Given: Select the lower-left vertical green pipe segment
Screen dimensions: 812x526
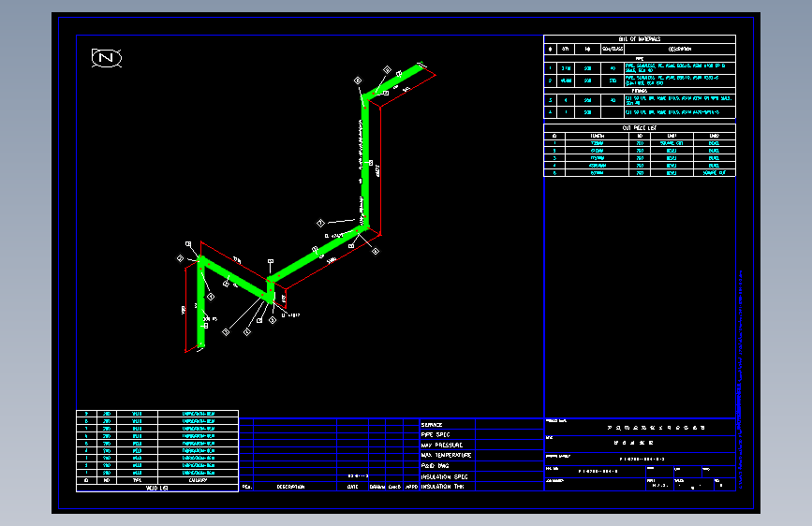Looking at the screenshot, I should (201, 303).
